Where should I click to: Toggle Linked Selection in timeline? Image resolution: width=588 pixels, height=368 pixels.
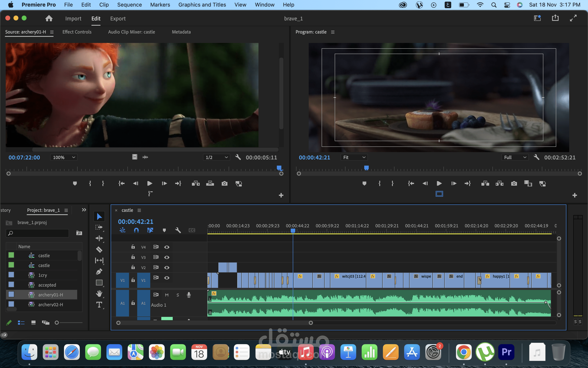coord(150,230)
